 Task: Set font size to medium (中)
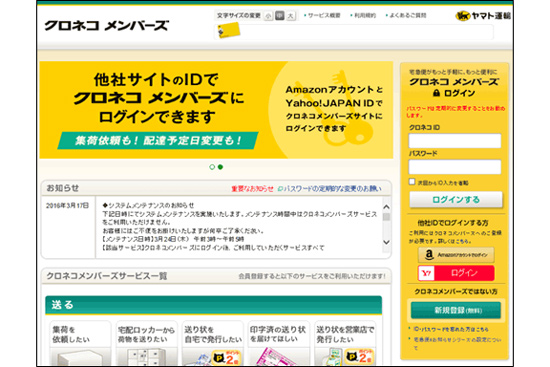[x=280, y=16]
